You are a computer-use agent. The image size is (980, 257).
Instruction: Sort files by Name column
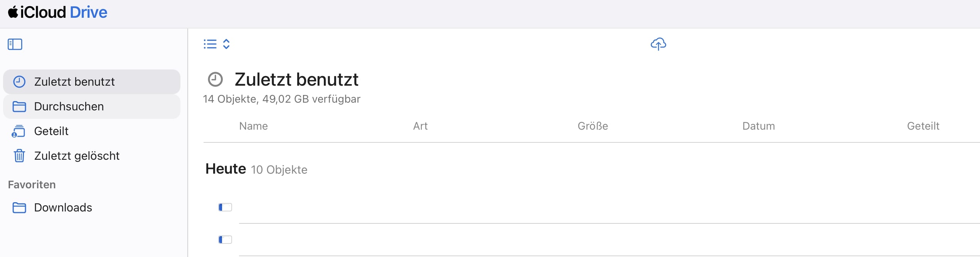click(253, 126)
